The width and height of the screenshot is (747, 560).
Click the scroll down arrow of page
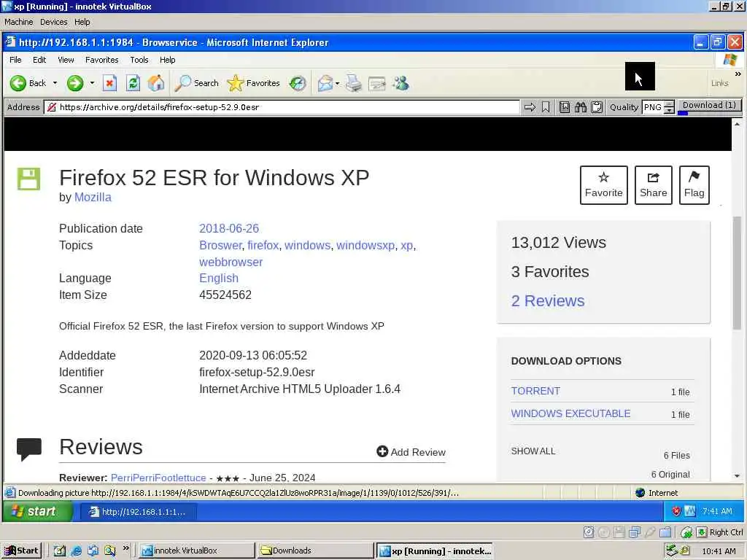tap(737, 475)
